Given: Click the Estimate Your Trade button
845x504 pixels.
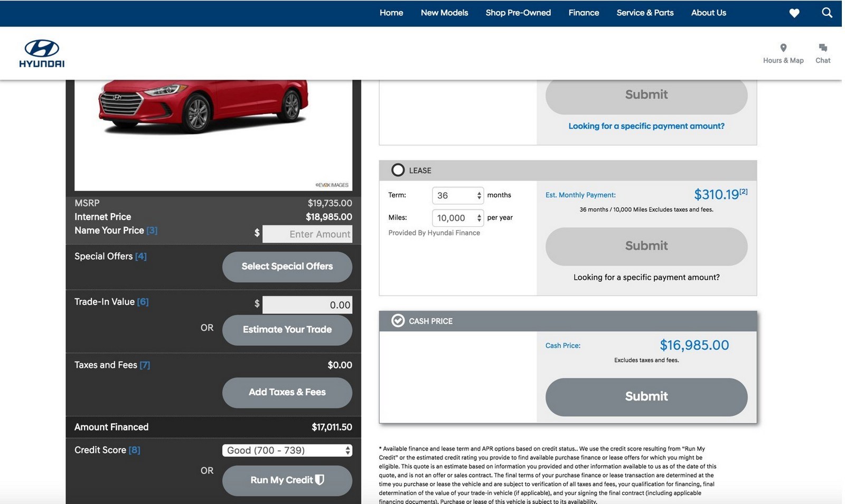Looking at the screenshot, I should 287,330.
